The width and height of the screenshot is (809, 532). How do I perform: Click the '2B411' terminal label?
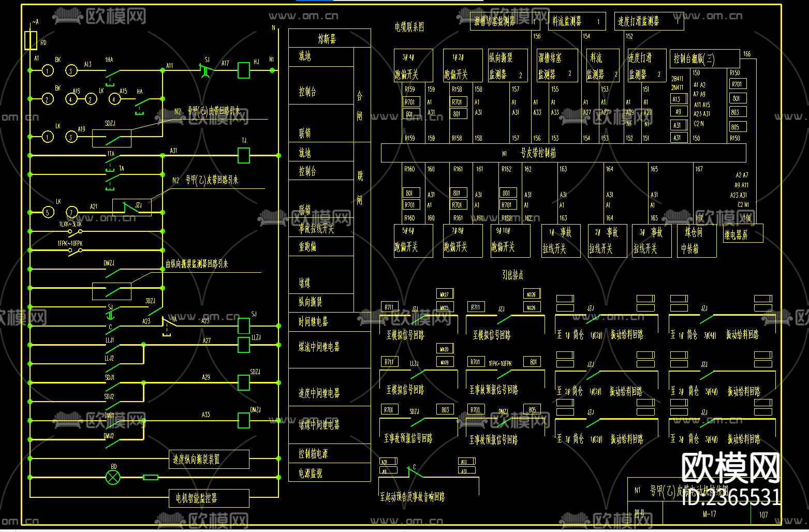[x=677, y=79]
